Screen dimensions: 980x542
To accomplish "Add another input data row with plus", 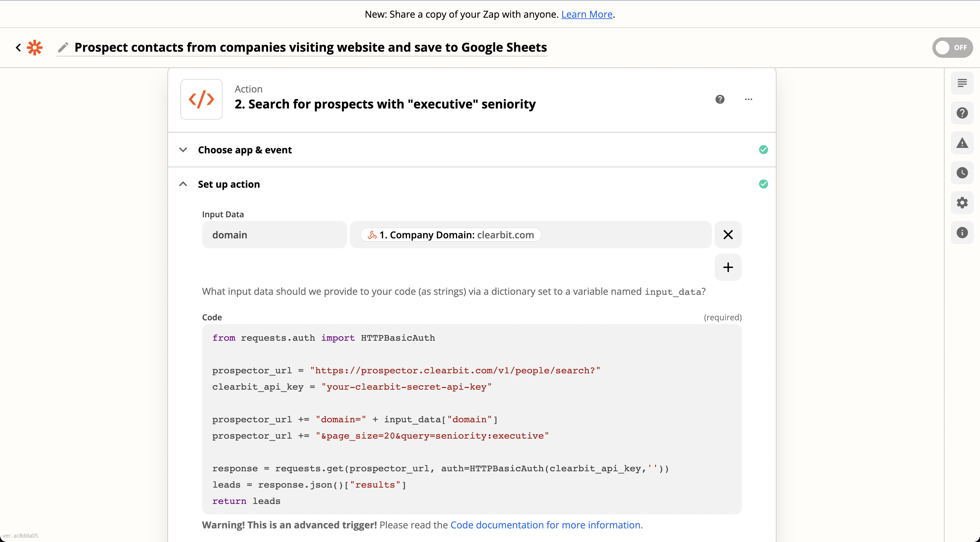I will pyautogui.click(x=728, y=267).
